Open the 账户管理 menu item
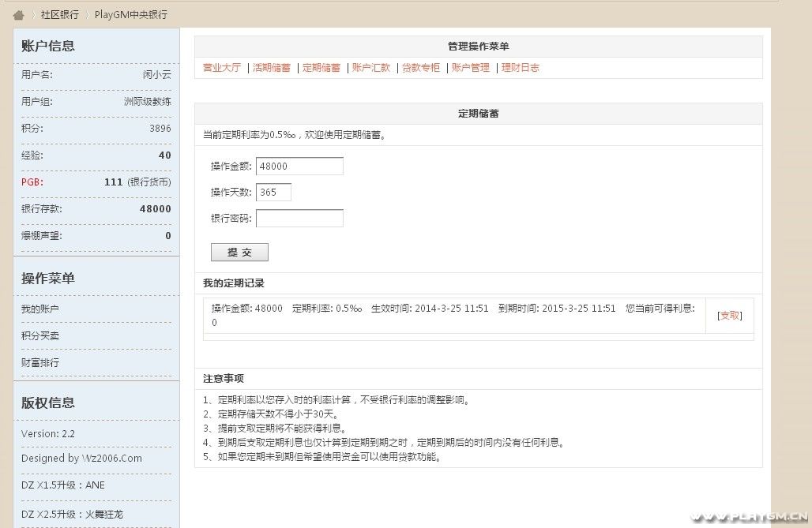This screenshot has height=528, width=812. pyautogui.click(x=471, y=68)
